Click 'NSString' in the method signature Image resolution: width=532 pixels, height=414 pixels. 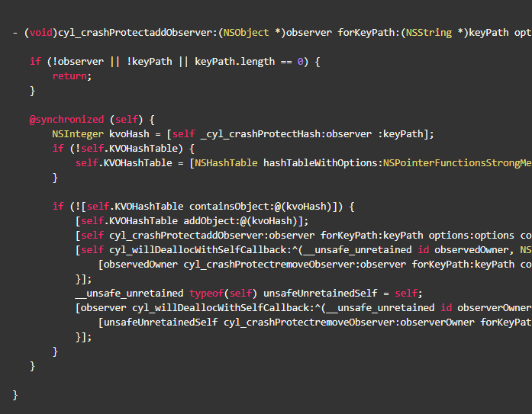click(429, 33)
